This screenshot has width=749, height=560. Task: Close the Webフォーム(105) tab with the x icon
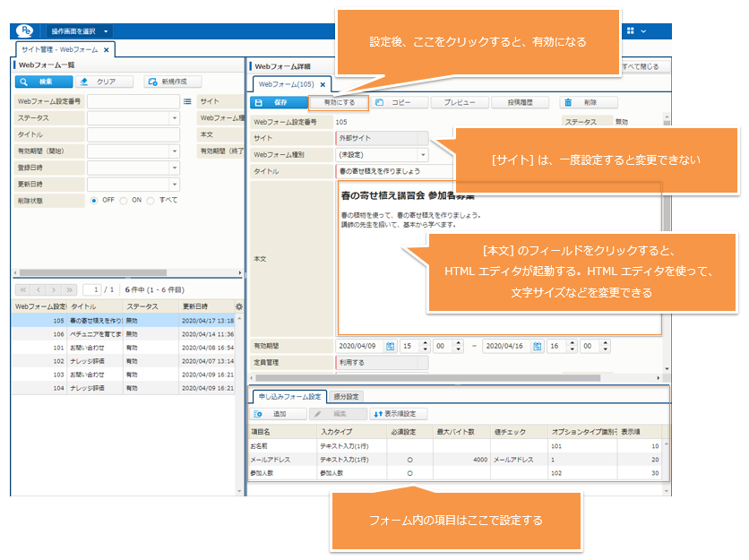(323, 84)
